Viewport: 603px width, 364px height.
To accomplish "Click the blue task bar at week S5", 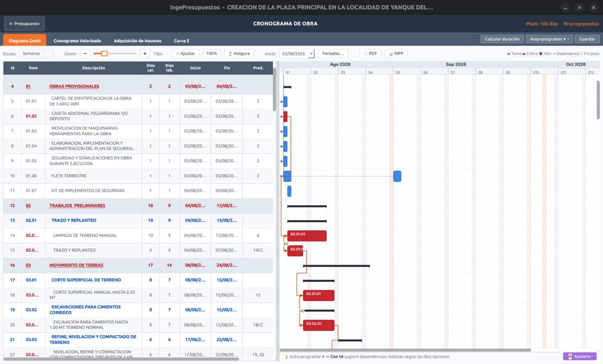I will pos(397,176).
